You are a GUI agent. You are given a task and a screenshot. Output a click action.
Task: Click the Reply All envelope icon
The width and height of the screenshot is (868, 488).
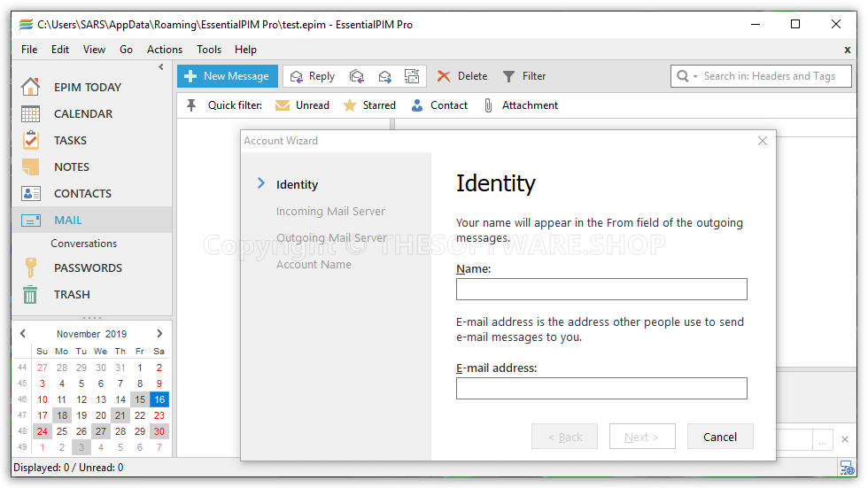[357, 76]
